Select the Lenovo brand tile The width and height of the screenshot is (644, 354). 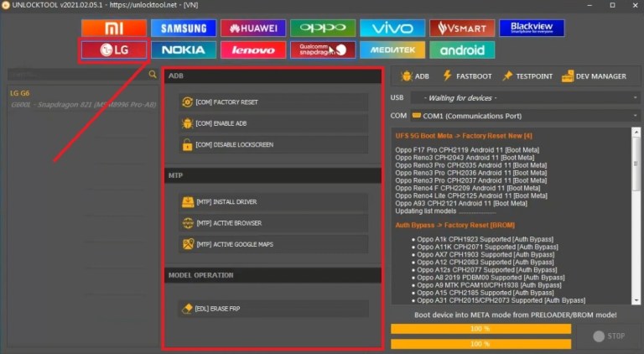click(253, 49)
